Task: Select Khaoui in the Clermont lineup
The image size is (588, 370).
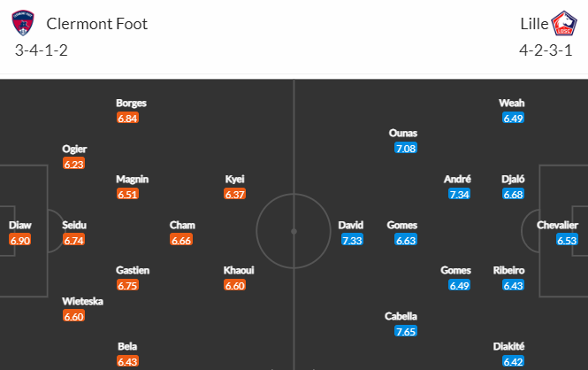Action: pyautogui.click(x=239, y=270)
